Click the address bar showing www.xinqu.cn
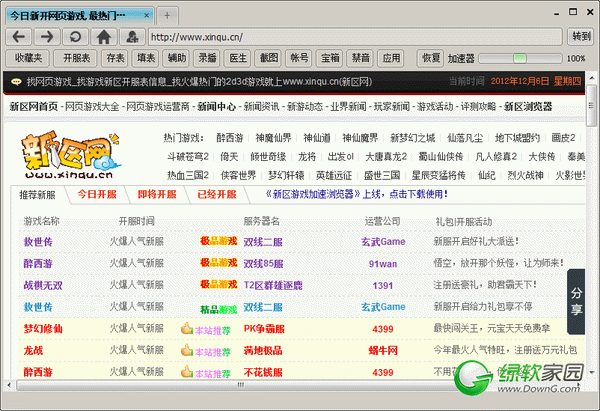The width and height of the screenshot is (600, 411). (355, 37)
